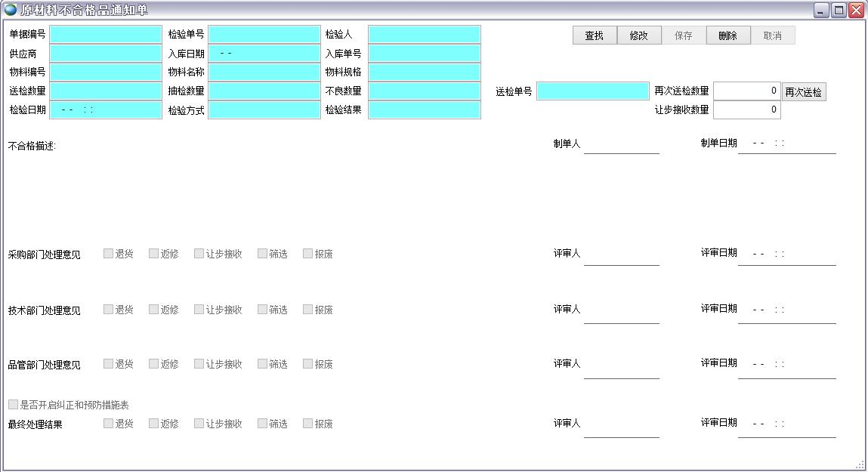Click the 单据编号 input field
The height and width of the screenshot is (472, 868).
[x=106, y=35]
